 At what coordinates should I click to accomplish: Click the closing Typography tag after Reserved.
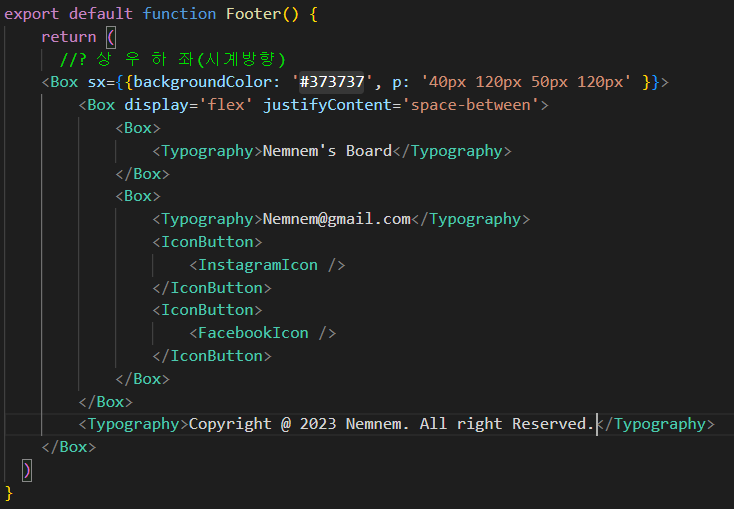coord(656,424)
